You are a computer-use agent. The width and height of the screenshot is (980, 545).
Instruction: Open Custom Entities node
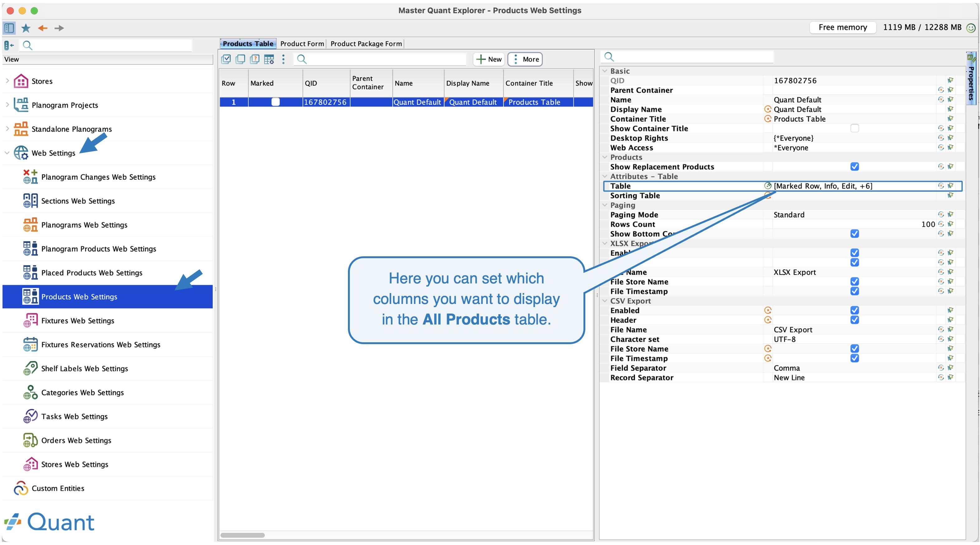point(58,488)
